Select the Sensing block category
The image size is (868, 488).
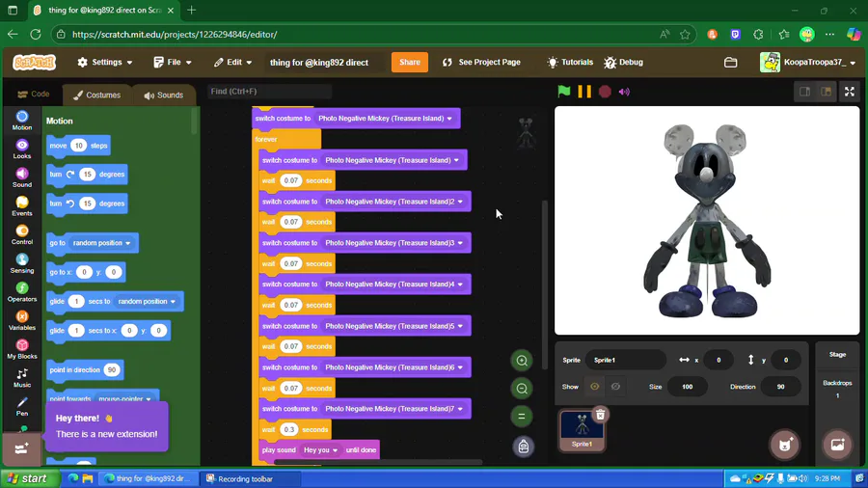point(22,264)
